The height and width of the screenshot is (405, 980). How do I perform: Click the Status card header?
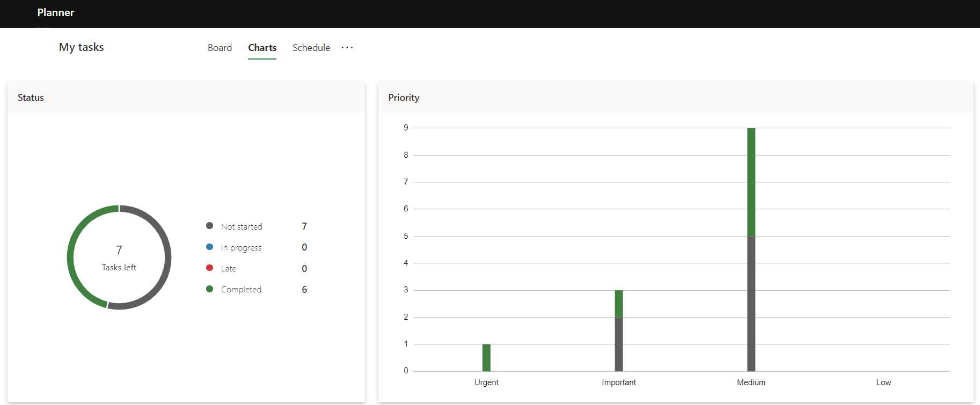pos(186,98)
